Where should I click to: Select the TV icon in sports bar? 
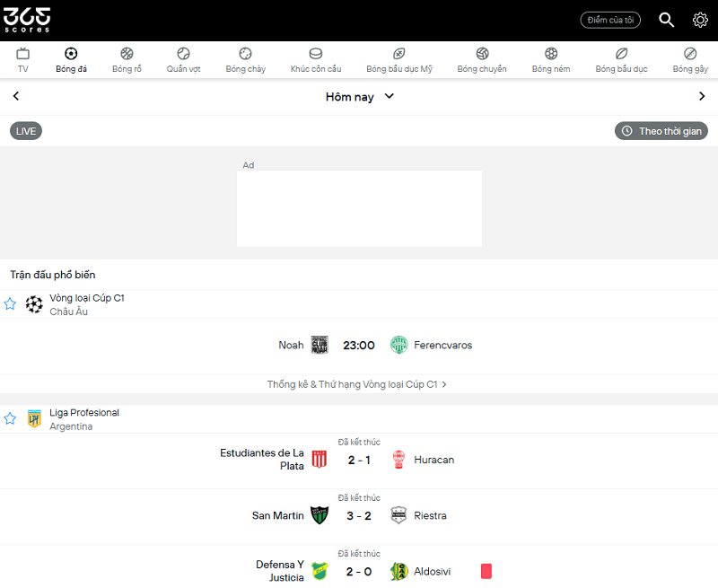pos(23,54)
